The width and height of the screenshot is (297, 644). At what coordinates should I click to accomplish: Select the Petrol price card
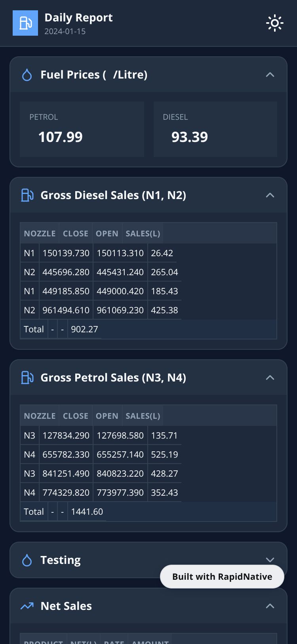[x=82, y=129]
